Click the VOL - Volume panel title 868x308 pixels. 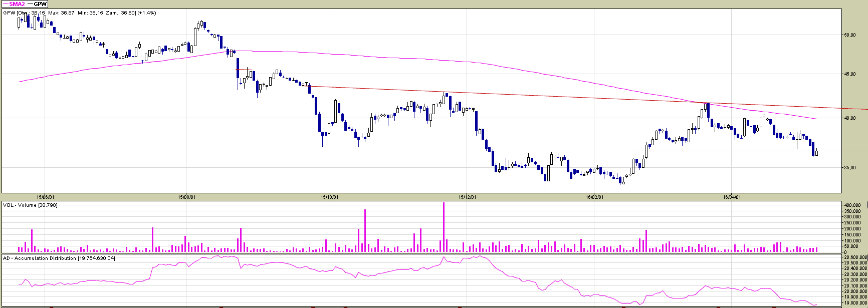click(x=30, y=205)
